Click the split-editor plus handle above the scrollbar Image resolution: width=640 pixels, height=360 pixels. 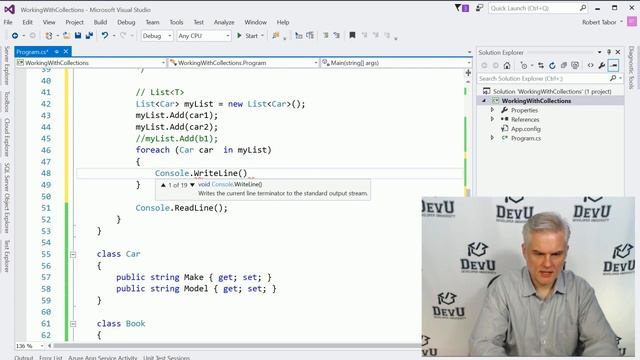coord(468,73)
